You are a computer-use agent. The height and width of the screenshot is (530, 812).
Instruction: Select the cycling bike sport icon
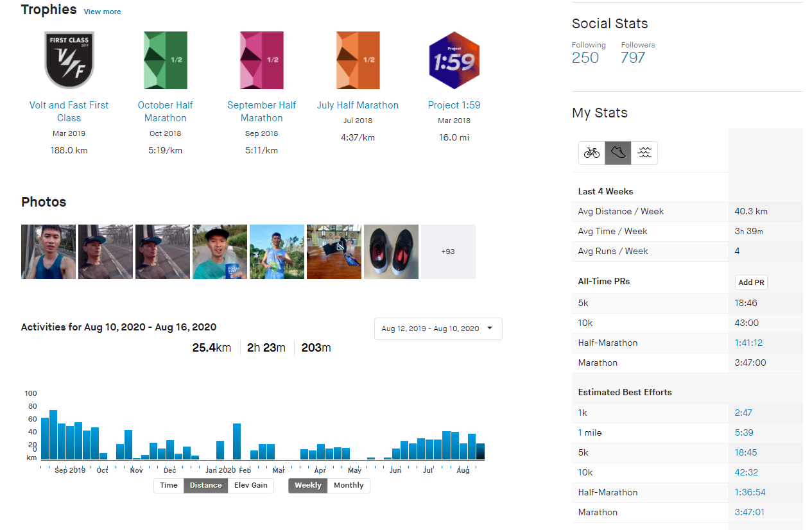click(591, 153)
